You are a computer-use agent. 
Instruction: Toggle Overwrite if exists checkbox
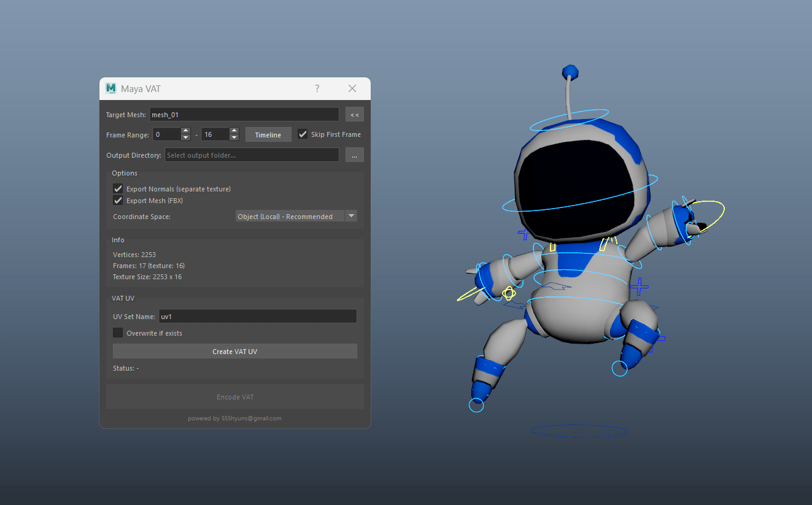118,333
